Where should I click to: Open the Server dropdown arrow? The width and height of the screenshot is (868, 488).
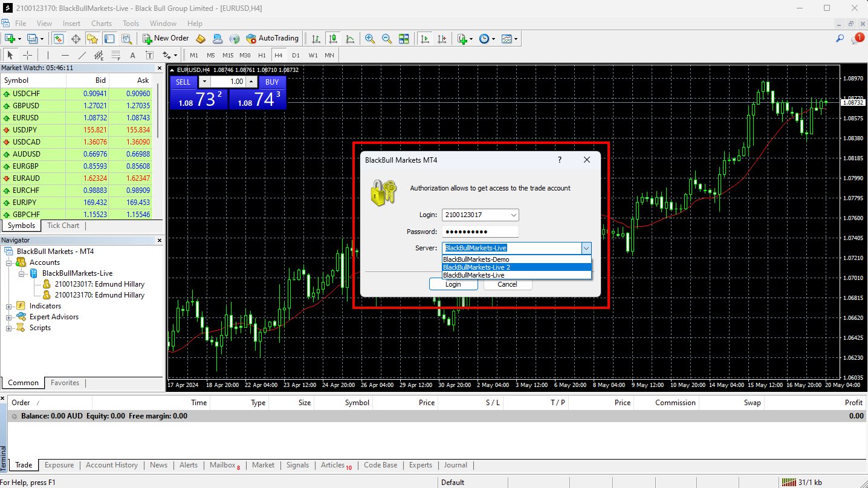pos(586,248)
